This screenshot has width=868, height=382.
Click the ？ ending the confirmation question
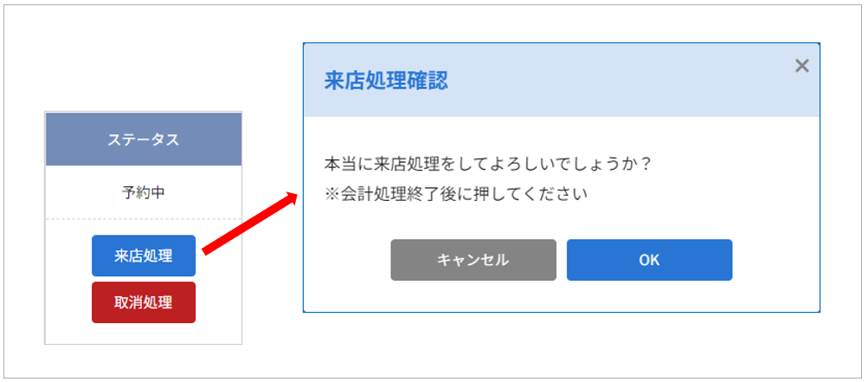(643, 165)
